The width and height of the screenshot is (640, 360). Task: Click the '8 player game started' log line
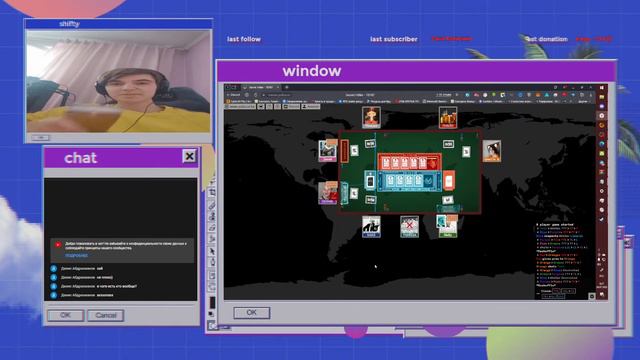(555, 224)
